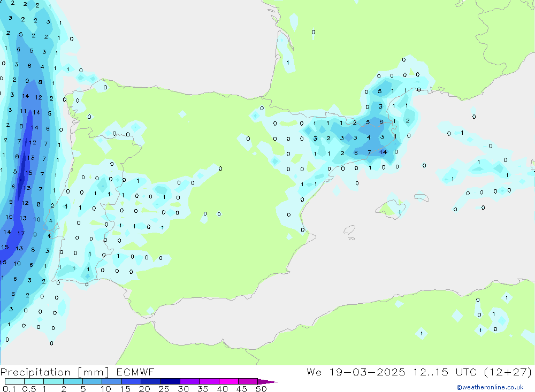Pick the lightest 0.1–0.5 mm legend swatch
Image resolution: width=535 pixels, height=392 pixels.
point(14,382)
